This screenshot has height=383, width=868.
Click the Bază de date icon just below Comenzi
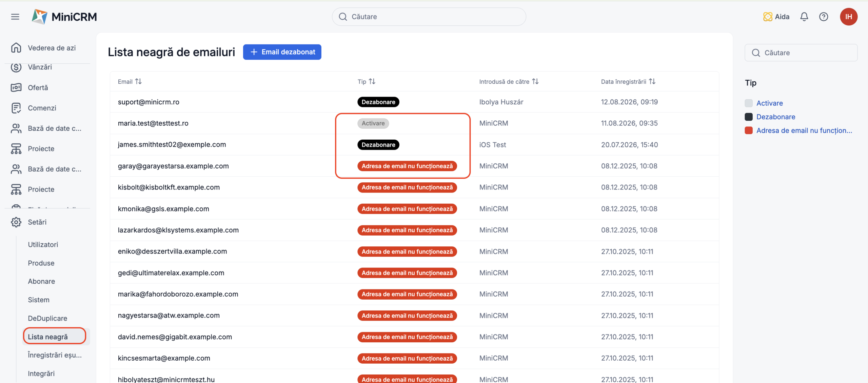16,128
